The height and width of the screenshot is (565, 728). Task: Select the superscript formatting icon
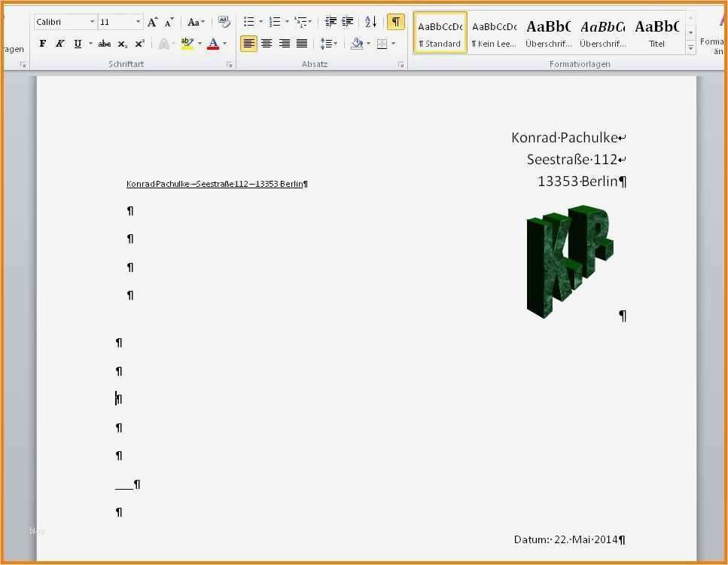click(139, 43)
